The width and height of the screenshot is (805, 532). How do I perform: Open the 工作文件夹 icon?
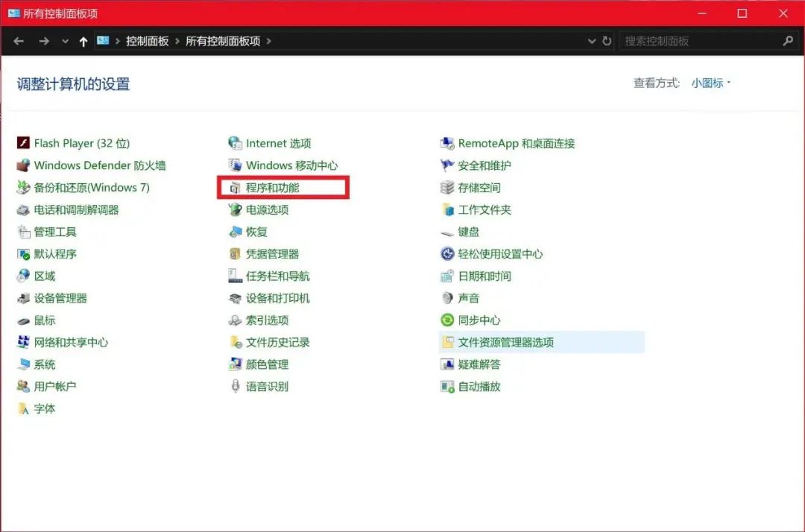[447, 210]
